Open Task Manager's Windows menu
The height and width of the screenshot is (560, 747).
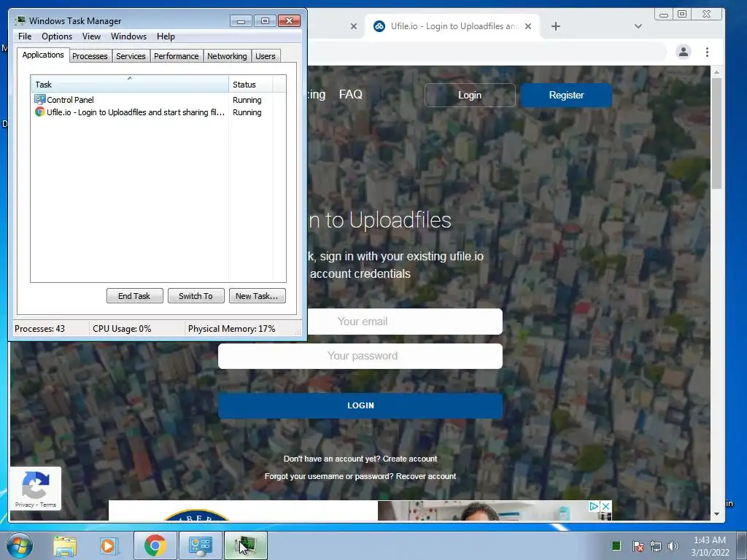tap(128, 36)
